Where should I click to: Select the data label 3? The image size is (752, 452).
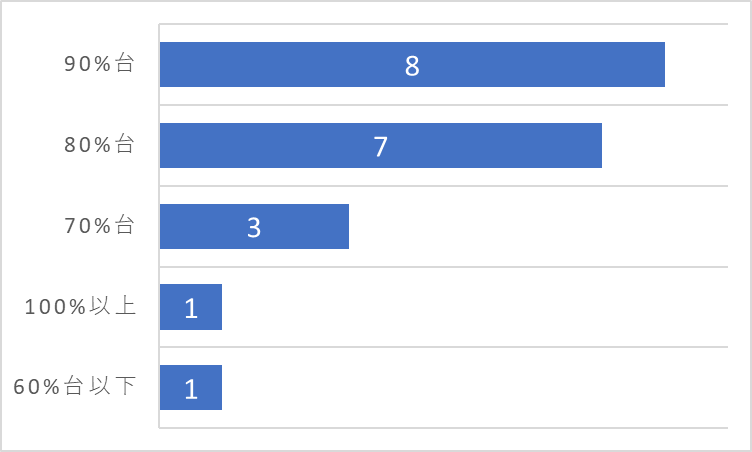254,227
